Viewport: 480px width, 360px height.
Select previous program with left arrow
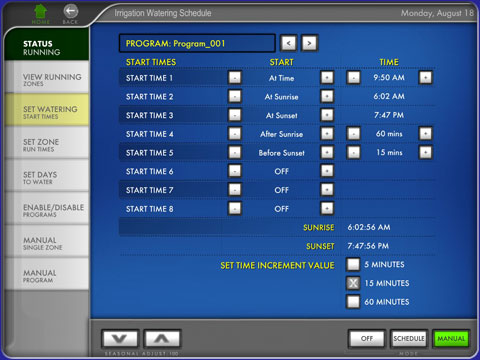point(289,43)
